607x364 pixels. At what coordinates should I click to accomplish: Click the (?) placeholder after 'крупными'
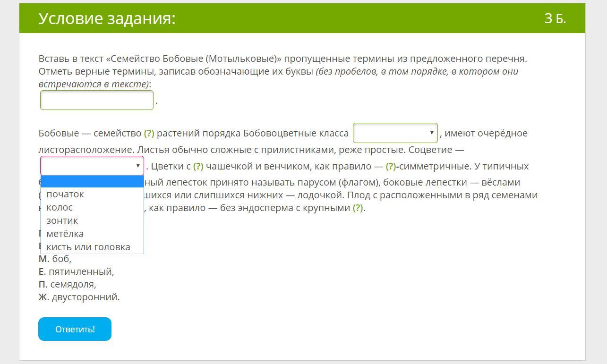click(x=358, y=208)
